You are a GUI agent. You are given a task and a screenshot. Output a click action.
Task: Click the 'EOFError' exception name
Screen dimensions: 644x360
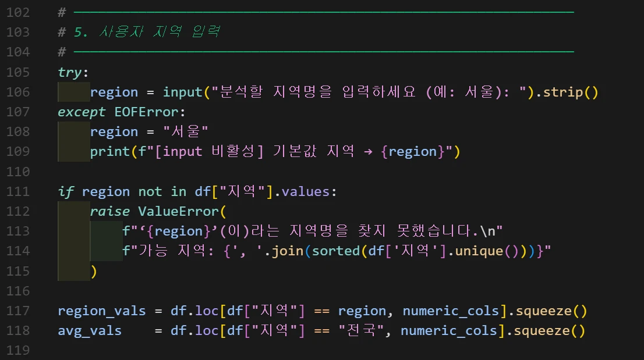point(146,112)
